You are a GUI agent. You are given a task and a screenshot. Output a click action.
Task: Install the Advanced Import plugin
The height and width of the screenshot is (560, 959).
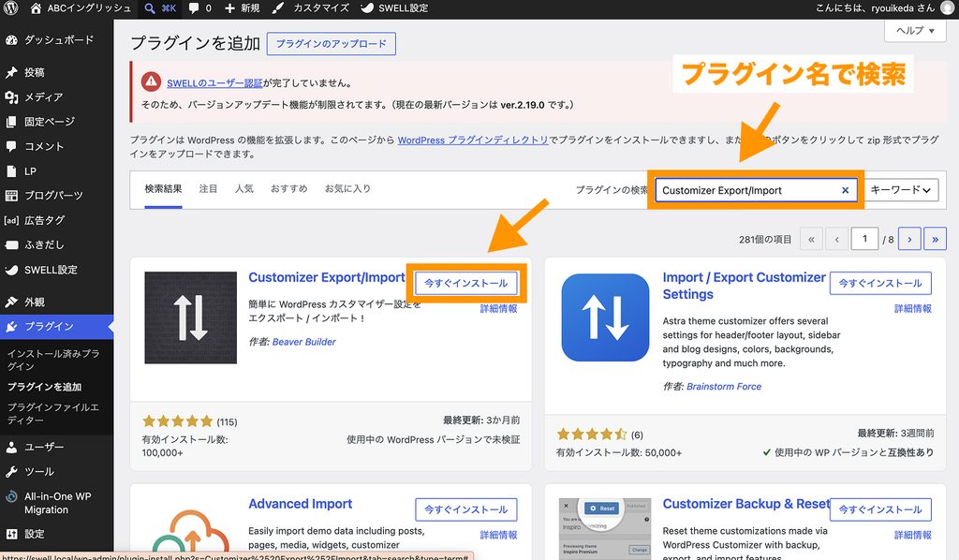click(466, 509)
